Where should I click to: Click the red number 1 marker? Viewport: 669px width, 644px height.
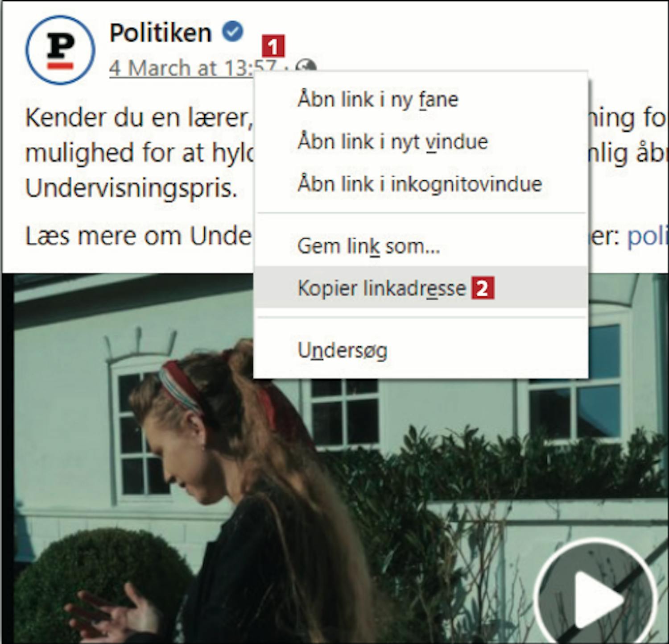(273, 46)
